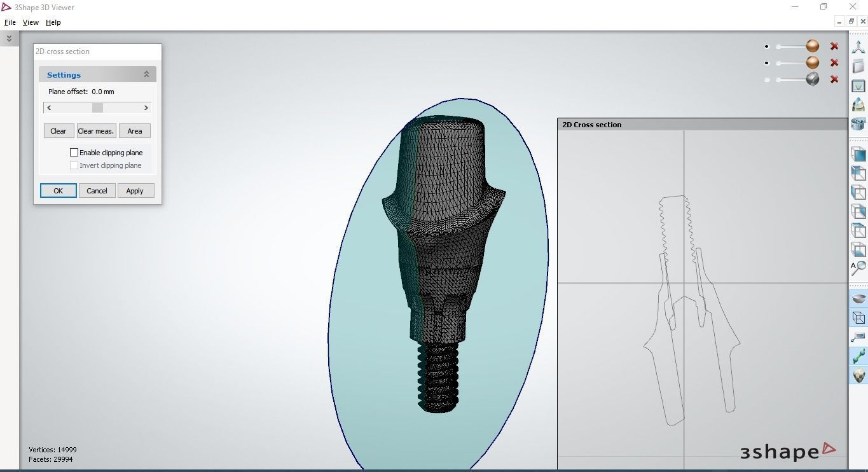Select the annotation label tool
The height and width of the screenshot is (472, 868).
tap(858, 337)
